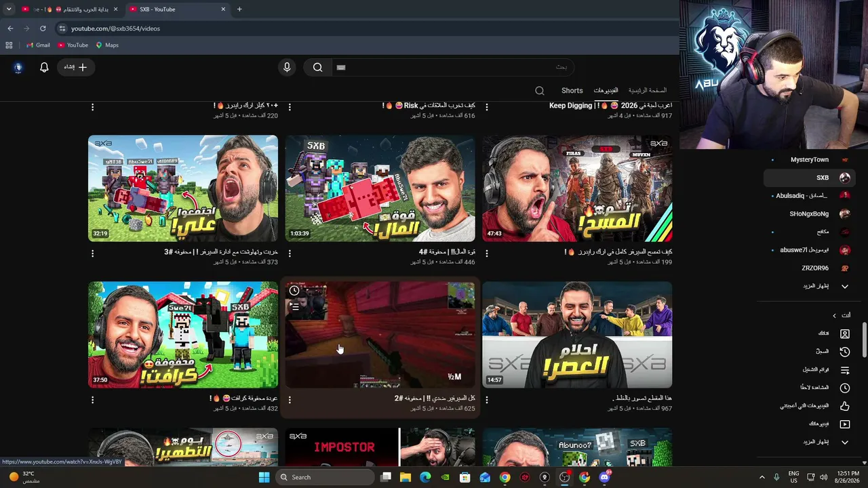Click the sidebar vertical scrollbar
868x488 pixels.
pyautogui.click(x=864, y=339)
